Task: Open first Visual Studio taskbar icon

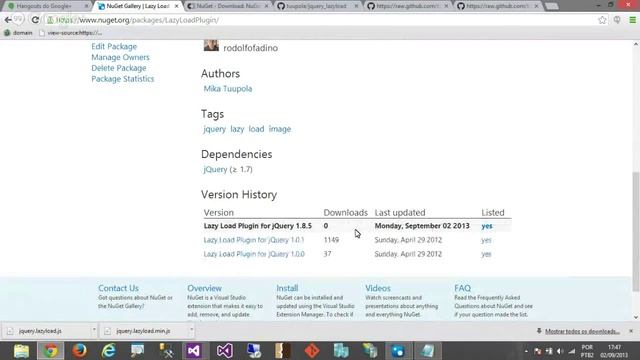Action: [x=194, y=351]
